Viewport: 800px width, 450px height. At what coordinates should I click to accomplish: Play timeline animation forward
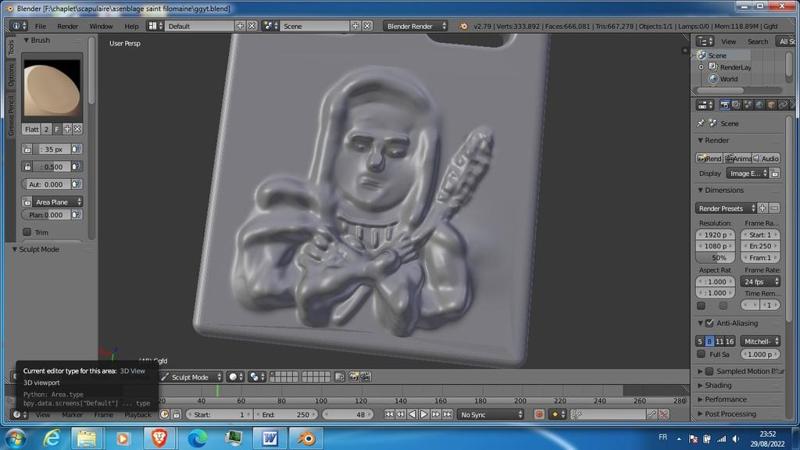[x=424, y=415]
